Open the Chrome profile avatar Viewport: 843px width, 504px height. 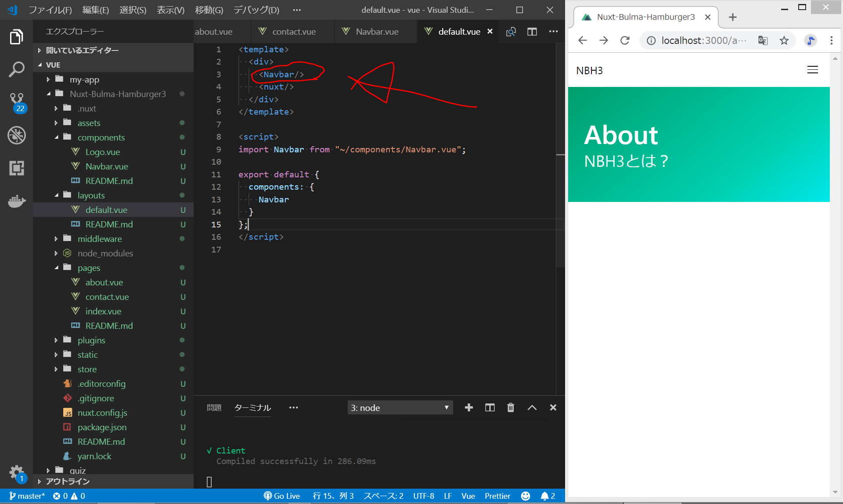(811, 40)
